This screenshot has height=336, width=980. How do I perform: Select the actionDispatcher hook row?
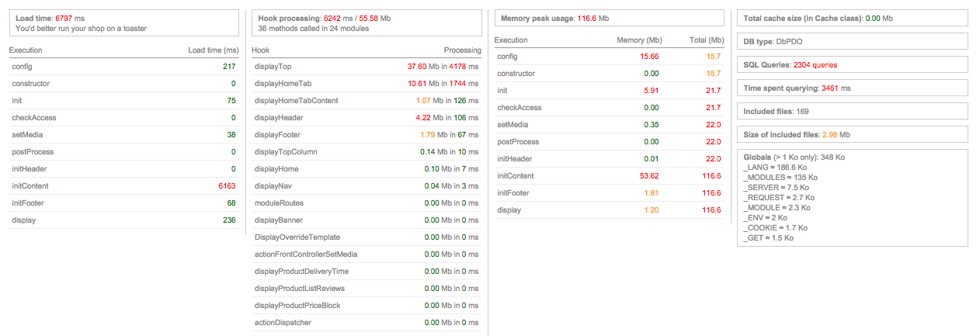point(367,323)
